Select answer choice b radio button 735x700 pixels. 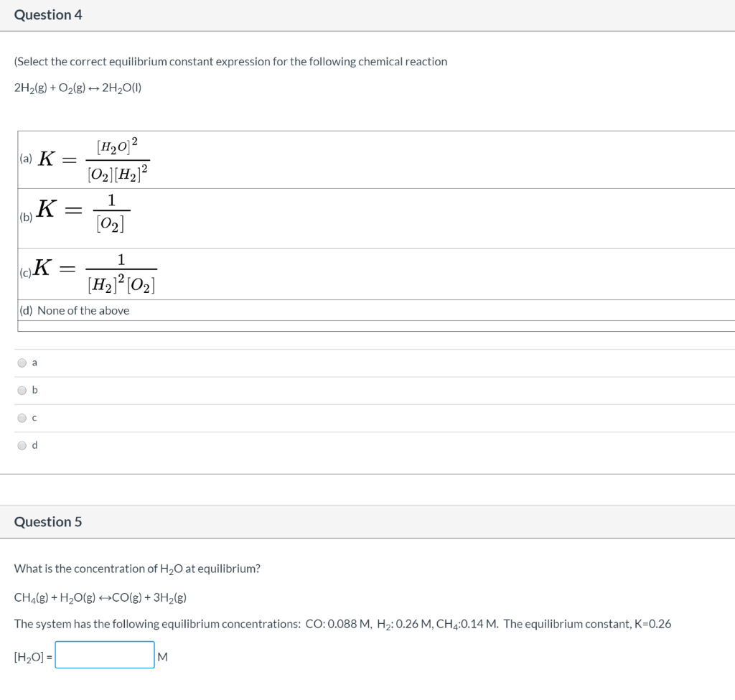(x=22, y=390)
